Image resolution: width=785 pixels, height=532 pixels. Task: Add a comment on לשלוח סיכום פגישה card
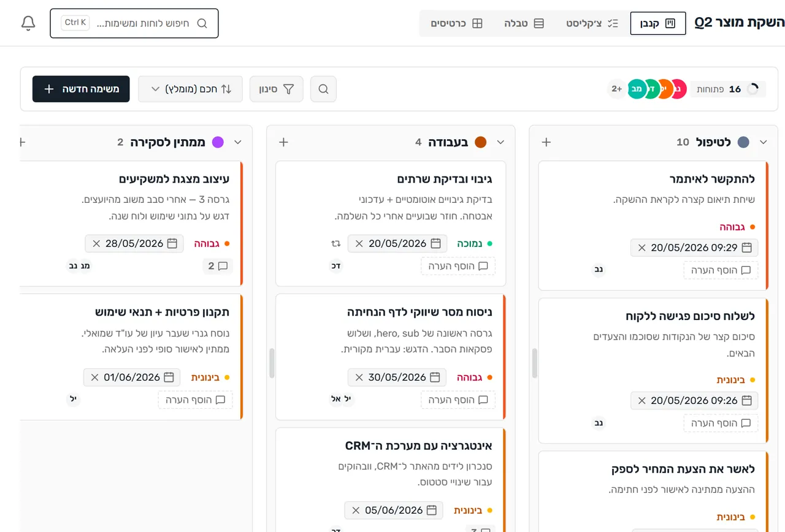point(721,423)
